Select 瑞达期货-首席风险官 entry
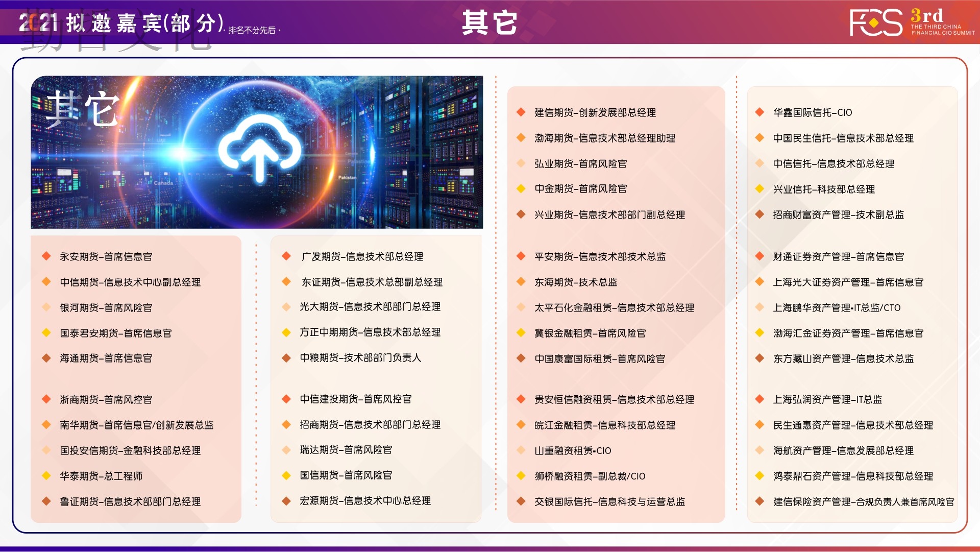Screen dimensions: 980x552 (346, 449)
